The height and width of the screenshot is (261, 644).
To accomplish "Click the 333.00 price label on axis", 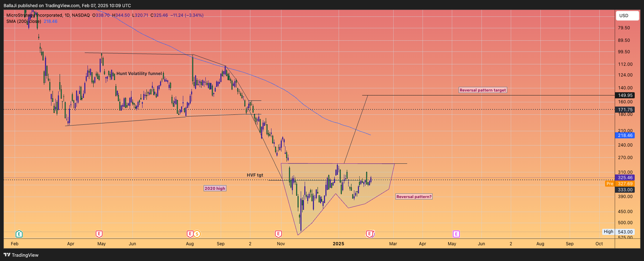I will (625, 190).
